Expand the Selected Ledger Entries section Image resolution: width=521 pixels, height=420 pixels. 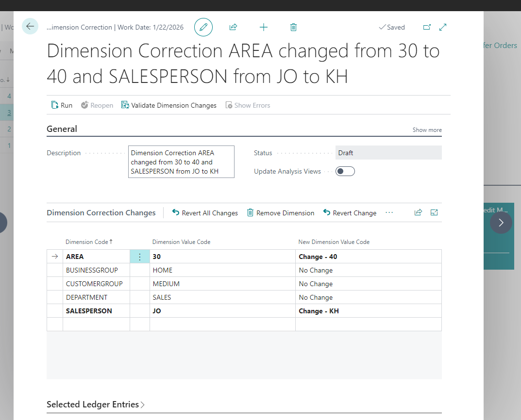[95, 404]
